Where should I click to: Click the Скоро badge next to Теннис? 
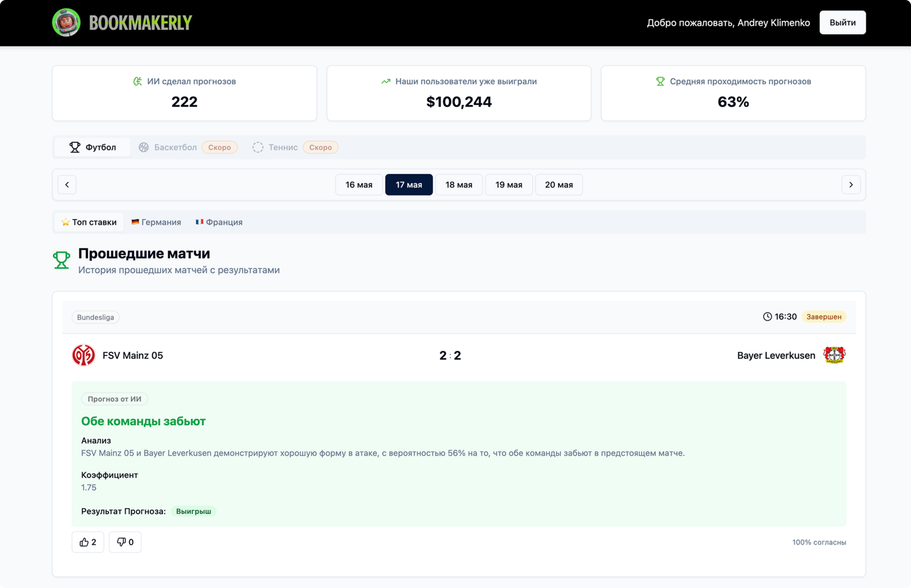[x=320, y=147]
